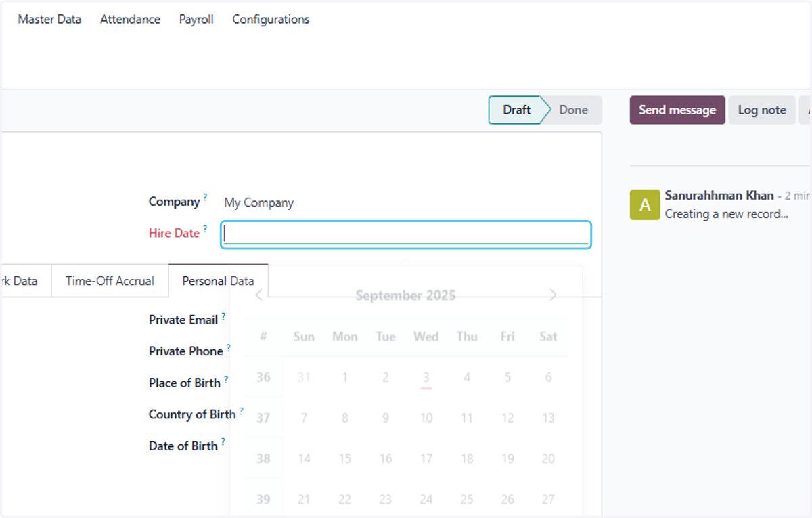Go to previous month in calendar
This screenshot has width=812, height=518.
[x=258, y=295]
